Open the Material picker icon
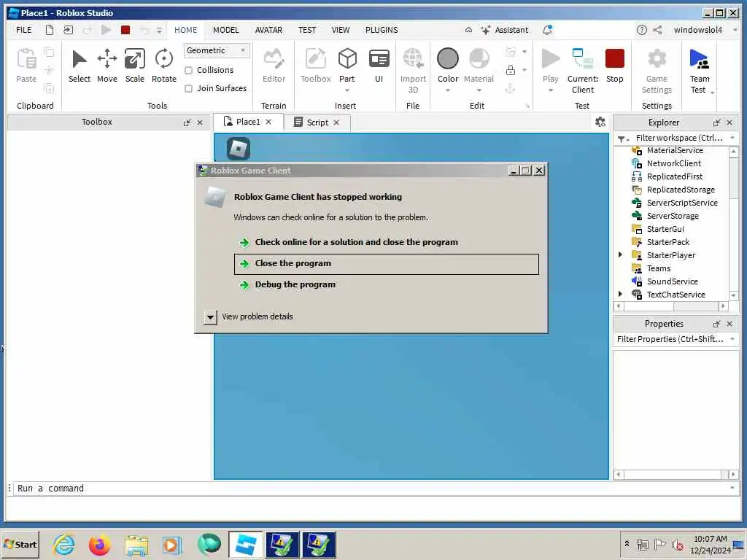Viewport: 747px width, 560px height. click(479, 58)
